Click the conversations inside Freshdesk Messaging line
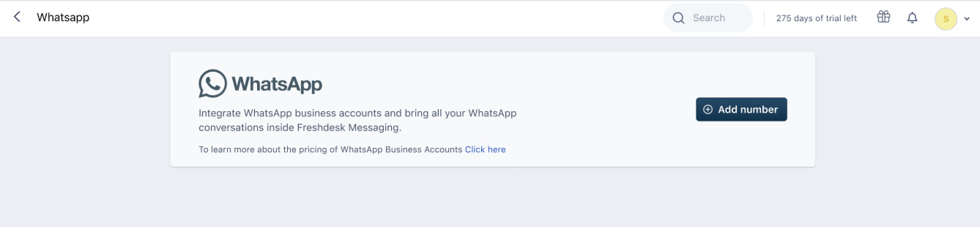 point(300,127)
